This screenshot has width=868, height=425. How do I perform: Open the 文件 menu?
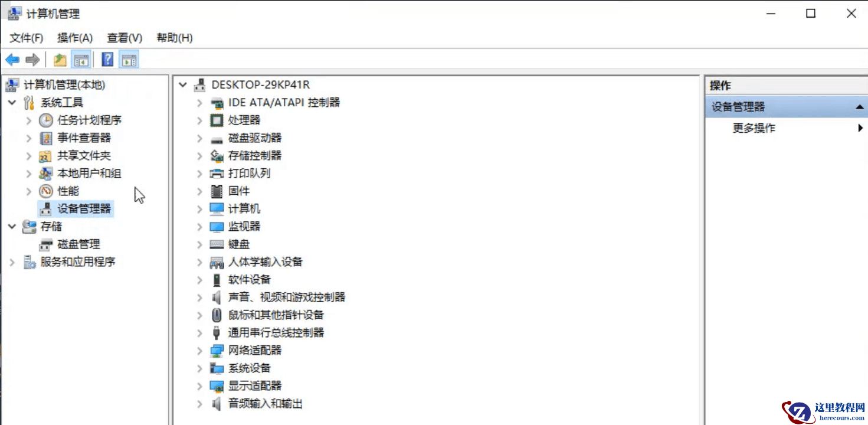[25, 37]
